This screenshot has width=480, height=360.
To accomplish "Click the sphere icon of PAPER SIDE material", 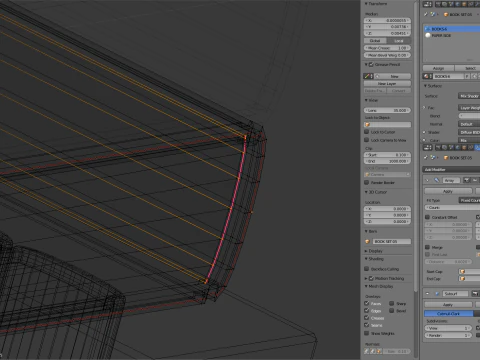I will 428,35.
